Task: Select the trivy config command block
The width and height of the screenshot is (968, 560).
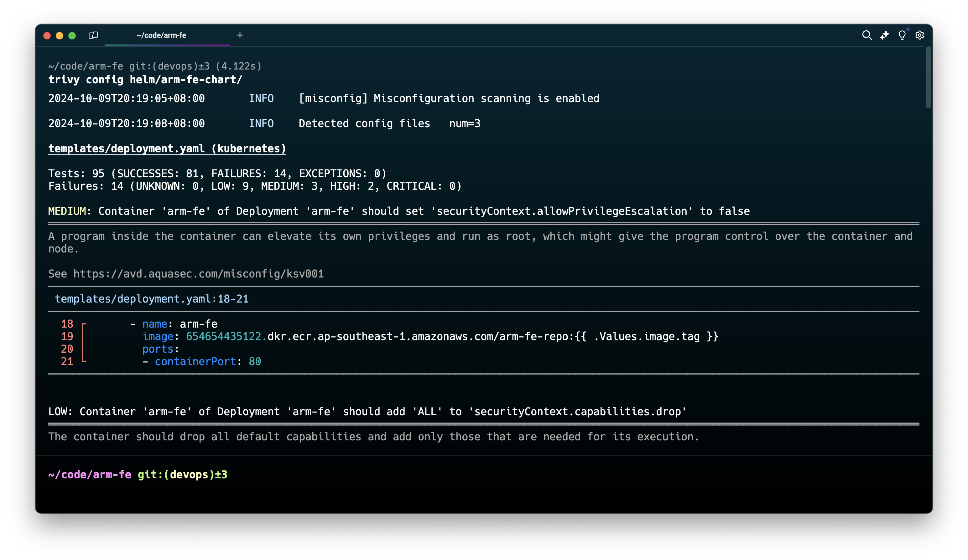Action: [145, 80]
